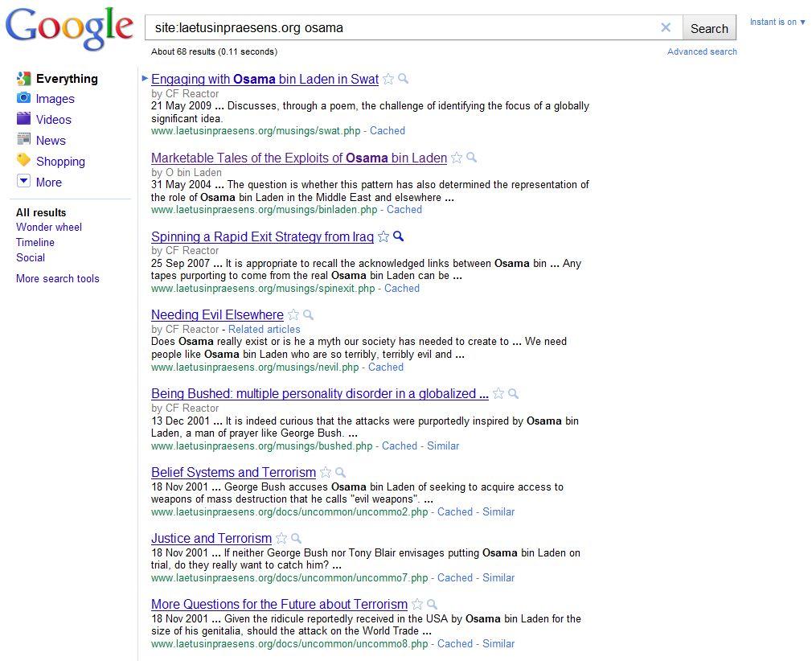Select the Shopping search icon
Image resolution: width=812 pixels, height=661 pixels.
point(24,161)
